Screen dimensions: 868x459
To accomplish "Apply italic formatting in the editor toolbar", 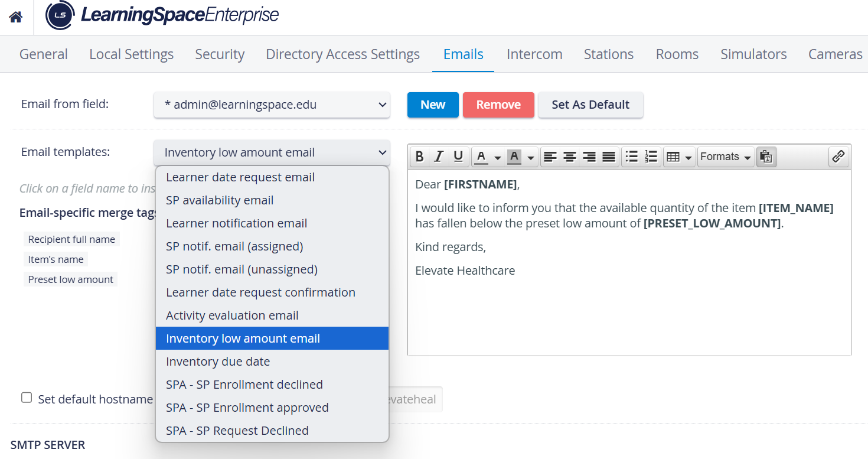I will point(439,157).
